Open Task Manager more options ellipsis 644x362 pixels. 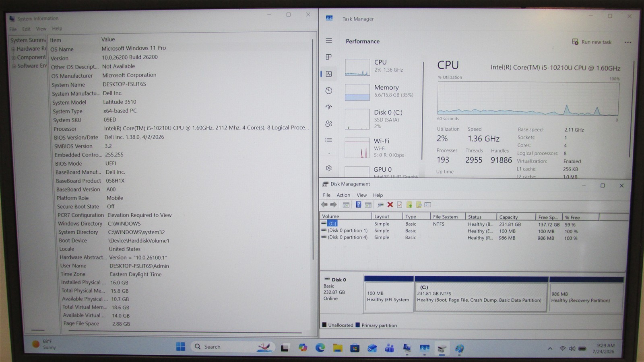pyautogui.click(x=627, y=42)
